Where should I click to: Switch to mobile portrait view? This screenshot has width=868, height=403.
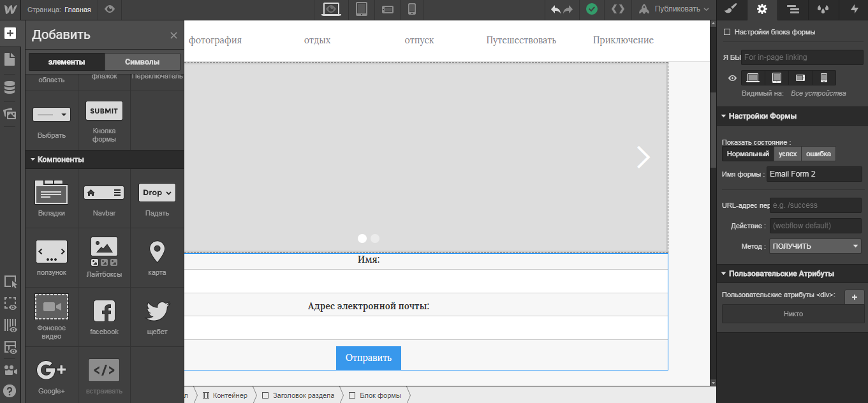(x=412, y=9)
